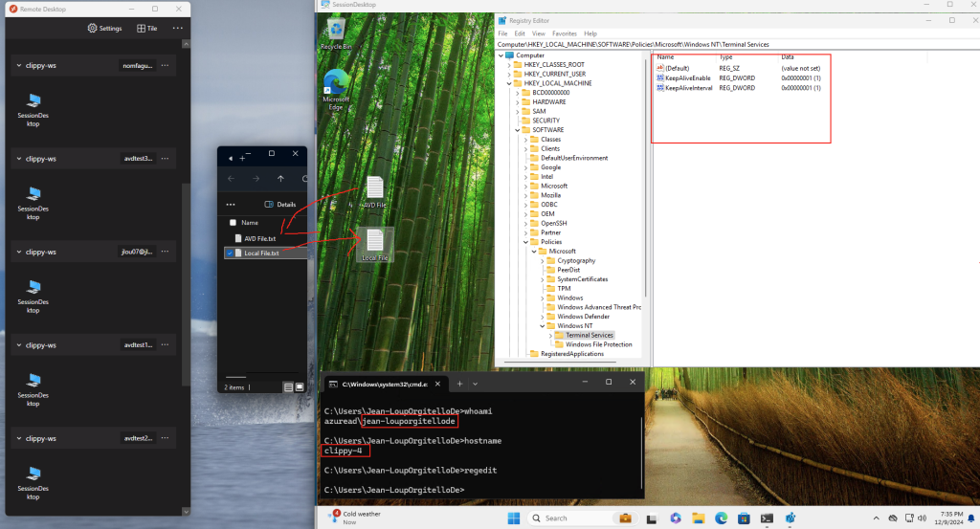The image size is (980, 529).
Task: Expand the HKEY_CLASSES_ROOT node
Action: point(509,64)
